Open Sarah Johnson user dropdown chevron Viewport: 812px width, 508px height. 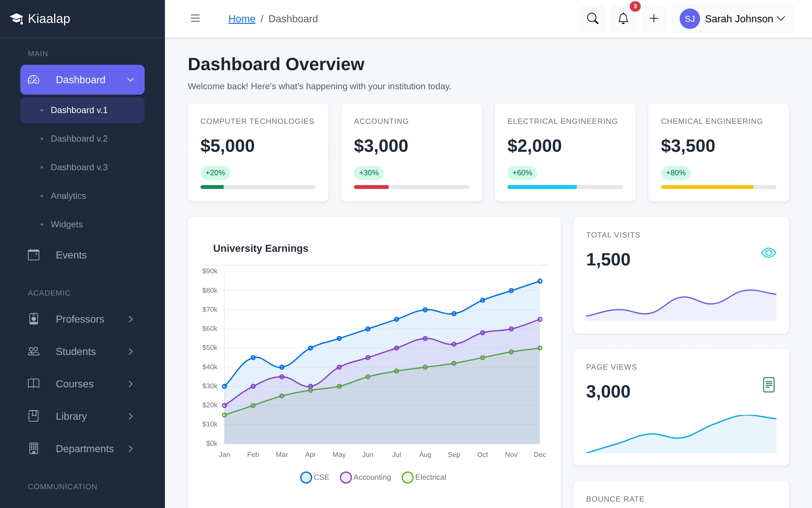[x=781, y=18]
